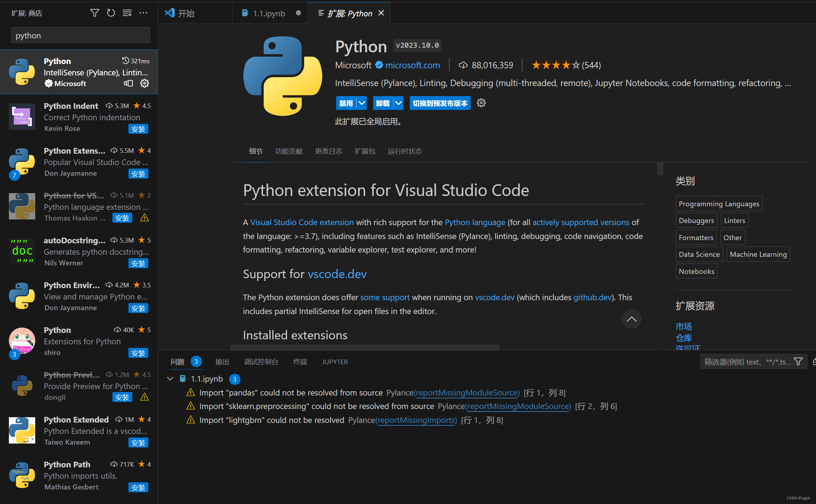Click the shiro Python anime avatar icon
The width and height of the screenshot is (816, 504).
(x=22, y=341)
